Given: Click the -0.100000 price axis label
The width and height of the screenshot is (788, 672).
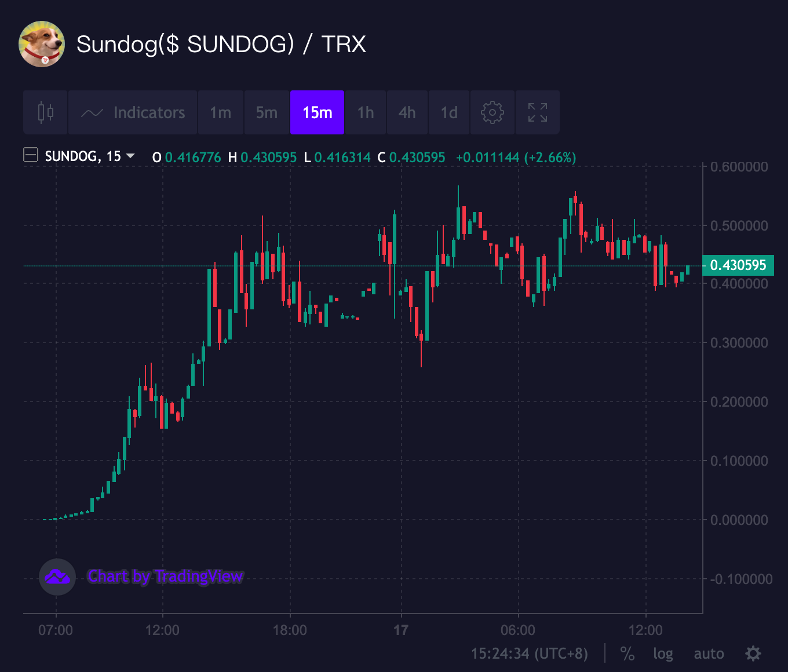Looking at the screenshot, I should (741, 579).
